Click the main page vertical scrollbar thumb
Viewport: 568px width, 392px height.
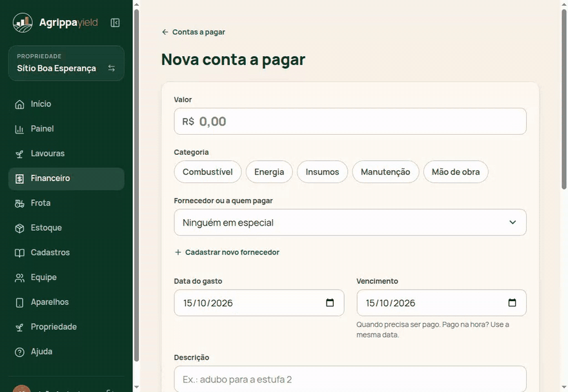click(x=564, y=99)
